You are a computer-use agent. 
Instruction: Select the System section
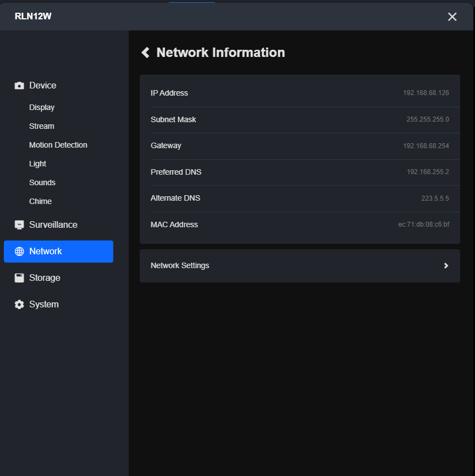[44, 304]
